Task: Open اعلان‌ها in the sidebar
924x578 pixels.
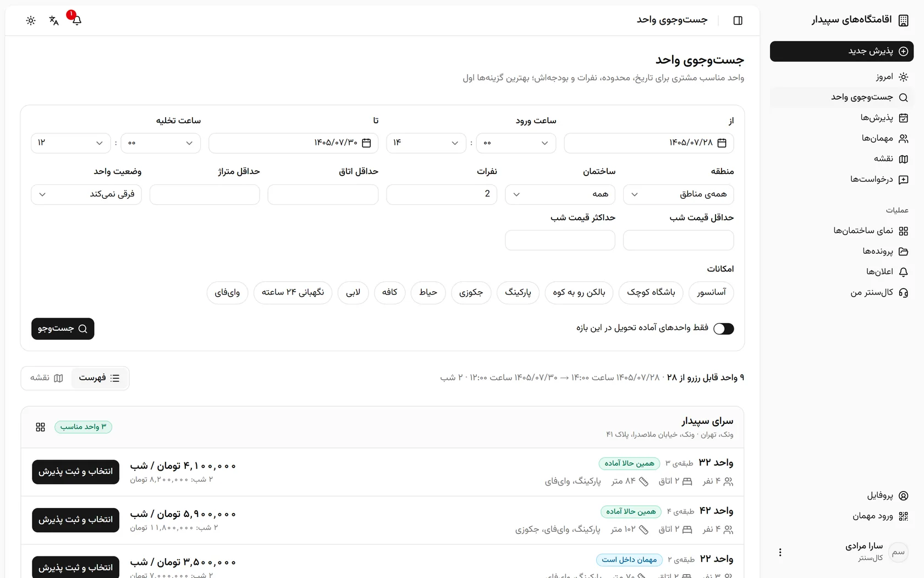Action: click(x=842, y=272)
